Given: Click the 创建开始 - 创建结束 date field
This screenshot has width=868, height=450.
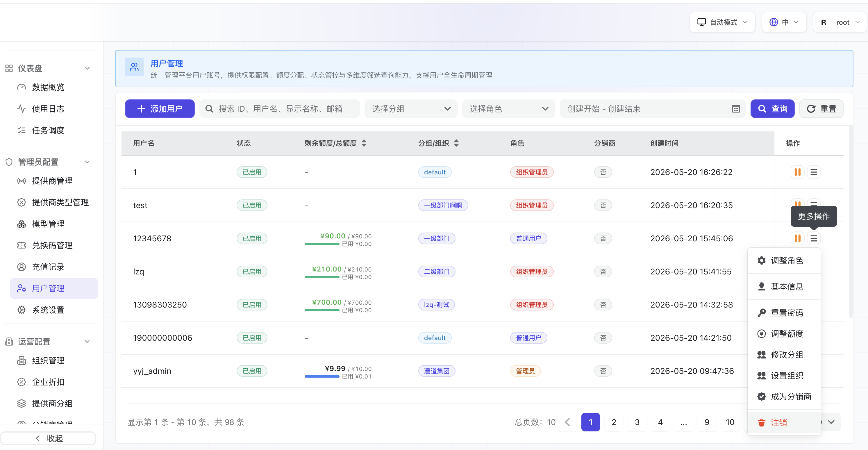Looking at the screenshot, I should click(x=653, y=109).
